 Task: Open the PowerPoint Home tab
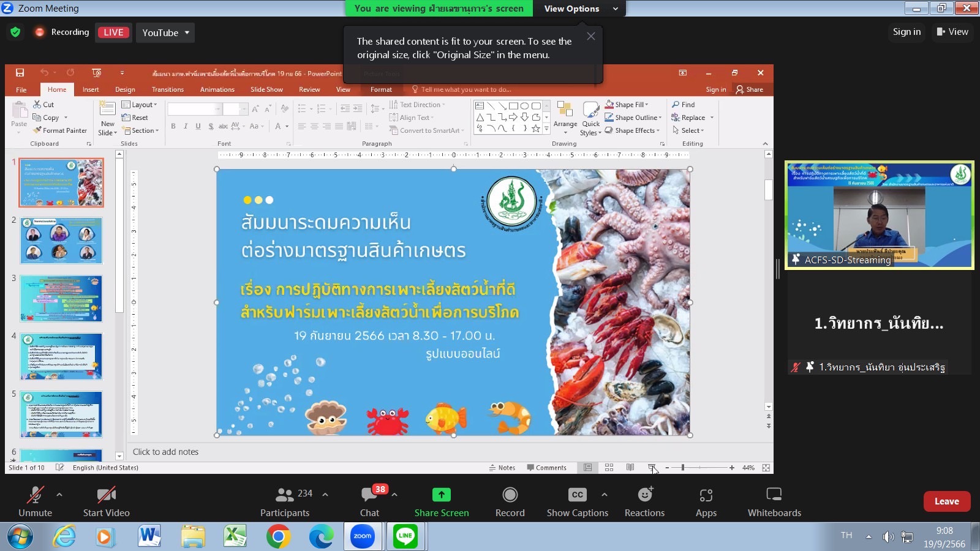click(x=57, y=89)
